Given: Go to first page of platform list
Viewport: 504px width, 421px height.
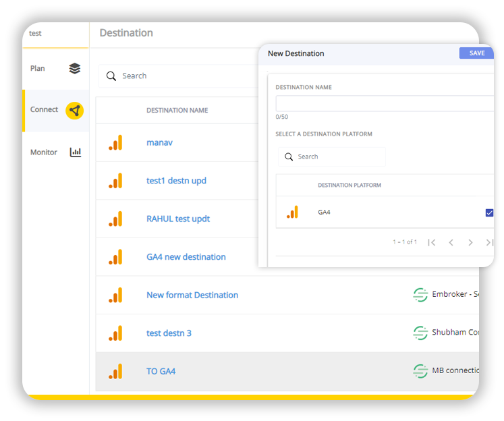Looking at the screenshot, I should tap(432, 242).
